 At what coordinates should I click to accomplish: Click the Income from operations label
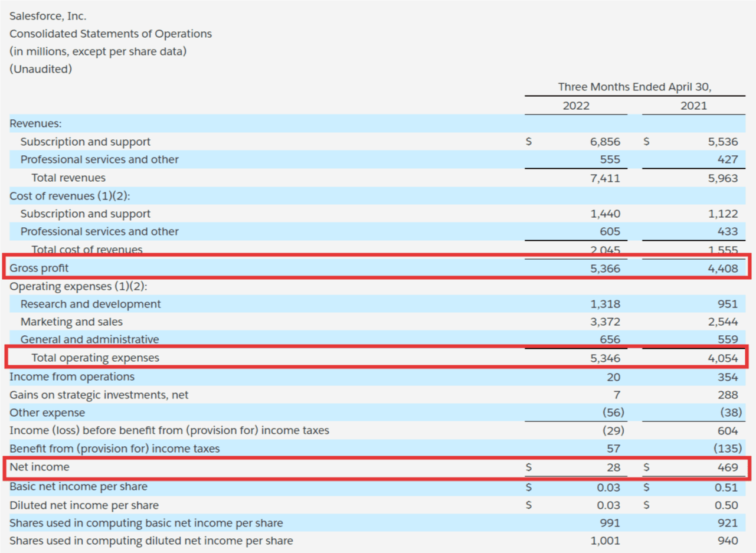(72, 377)
